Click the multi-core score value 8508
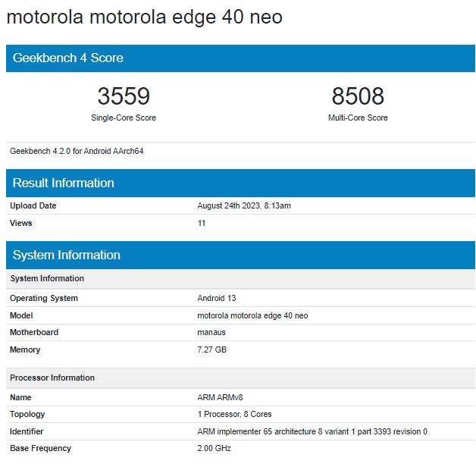Image resolution: width=476 pixels, height=467 pixels. coord(358,96)
